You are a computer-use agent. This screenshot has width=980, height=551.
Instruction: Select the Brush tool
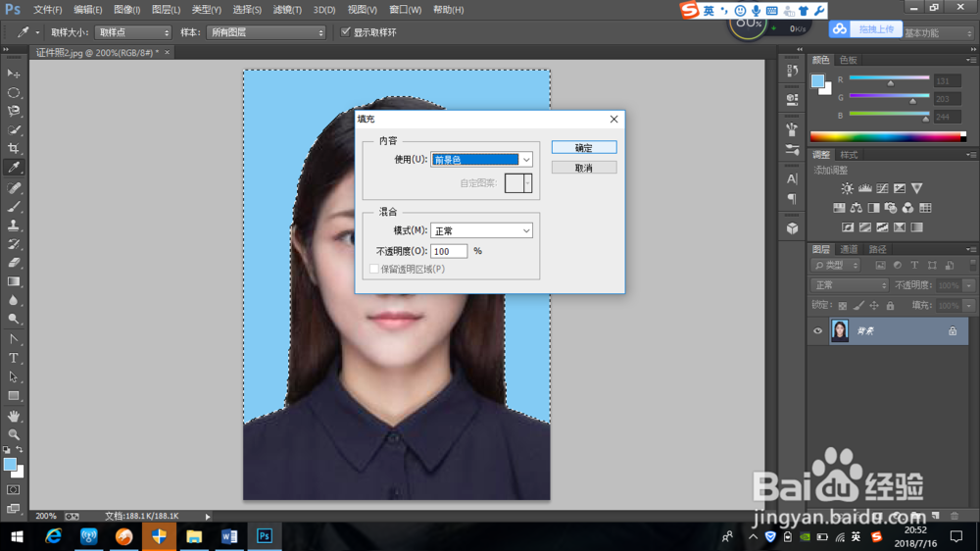click(x=13, y=207)
